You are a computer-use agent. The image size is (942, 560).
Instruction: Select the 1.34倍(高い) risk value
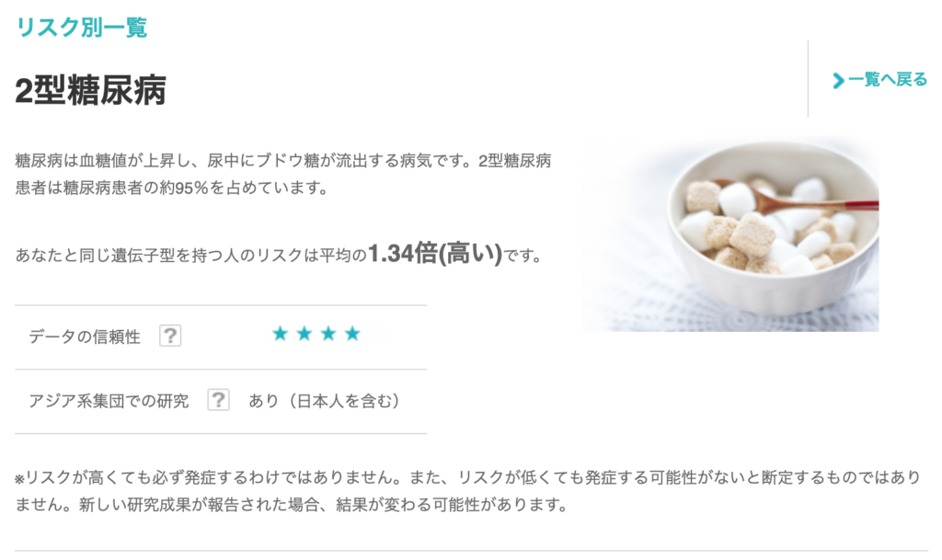(435, 253)
